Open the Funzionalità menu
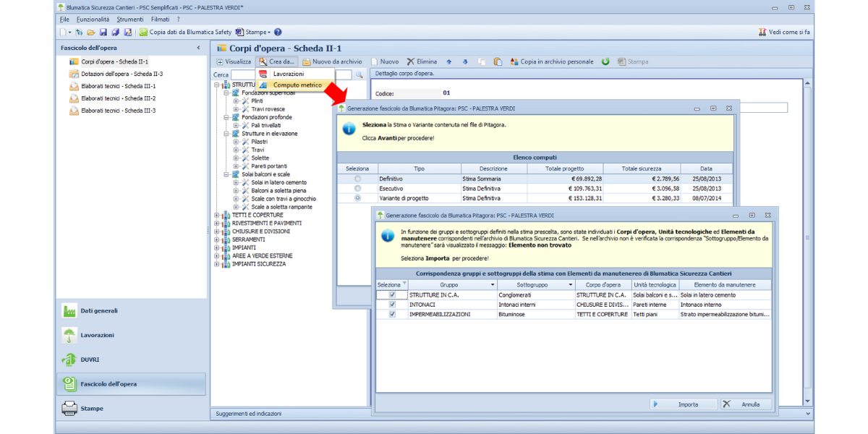 (93, 20)
